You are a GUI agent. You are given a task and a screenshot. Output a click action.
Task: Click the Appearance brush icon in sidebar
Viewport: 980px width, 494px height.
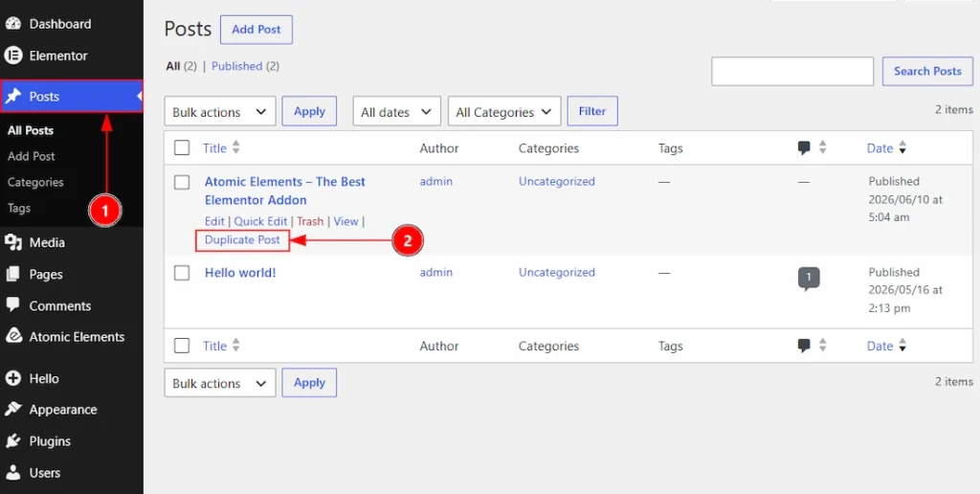coord(13,410)
